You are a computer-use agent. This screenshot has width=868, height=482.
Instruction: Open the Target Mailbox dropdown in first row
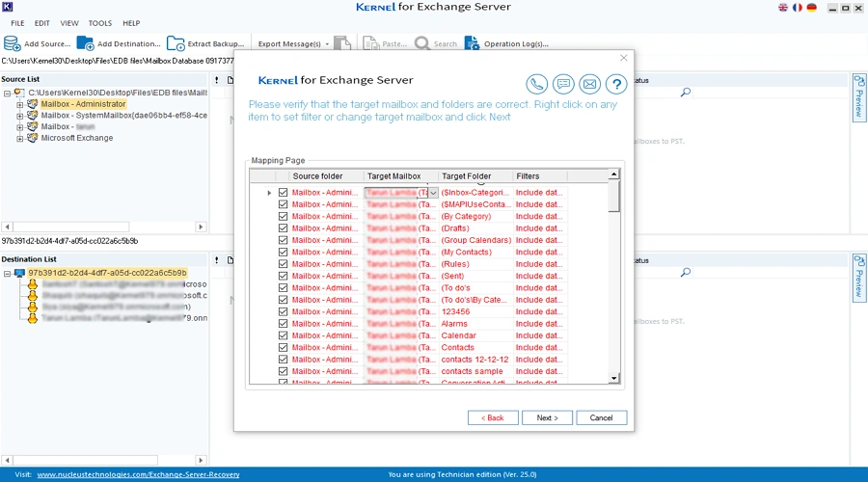[434, 193]
